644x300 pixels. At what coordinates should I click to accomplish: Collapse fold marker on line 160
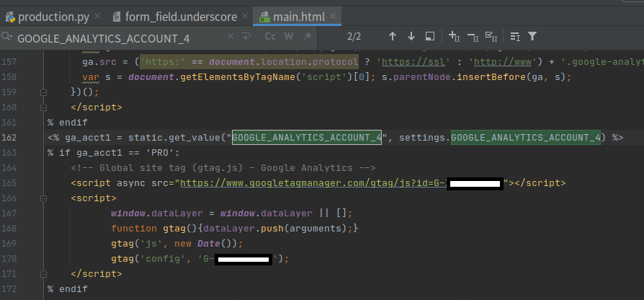pyautogui.click(x=43, y=107)
